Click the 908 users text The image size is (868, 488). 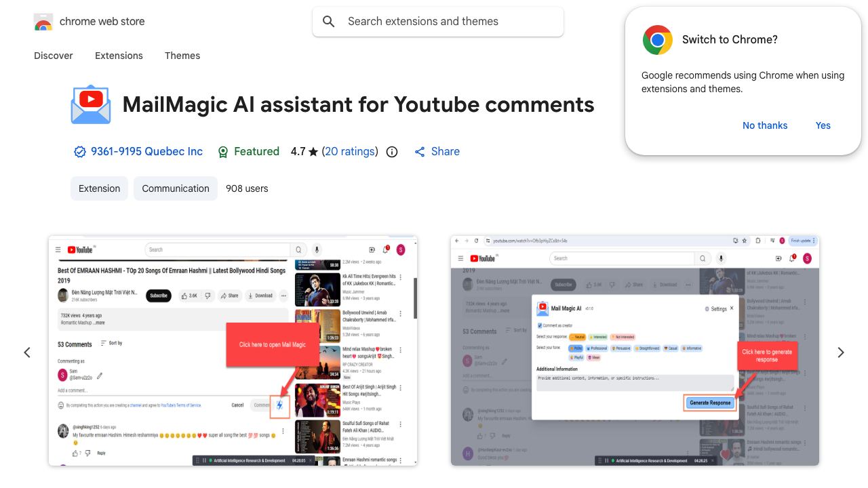pyautogui.click(x=247, y=188)
